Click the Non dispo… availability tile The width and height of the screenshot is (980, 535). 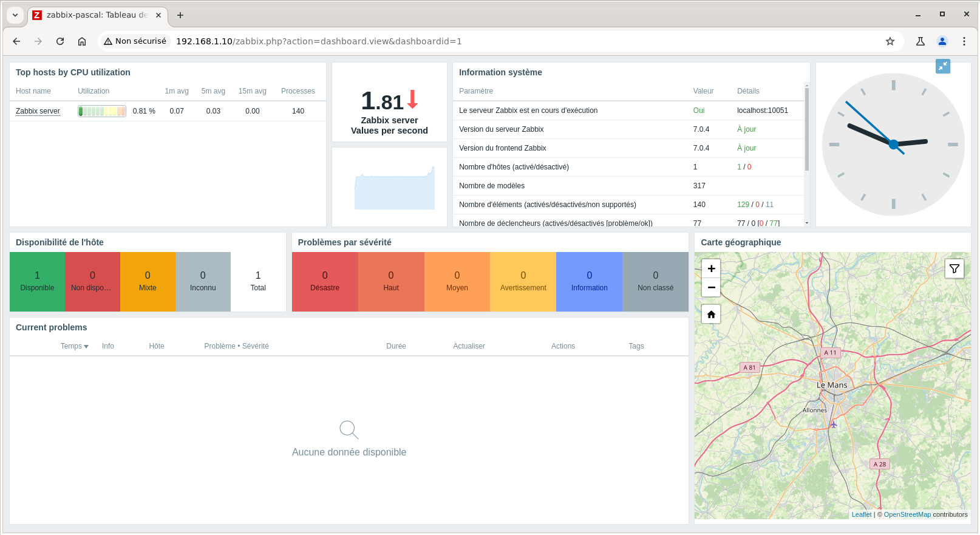tap(92, 282)
